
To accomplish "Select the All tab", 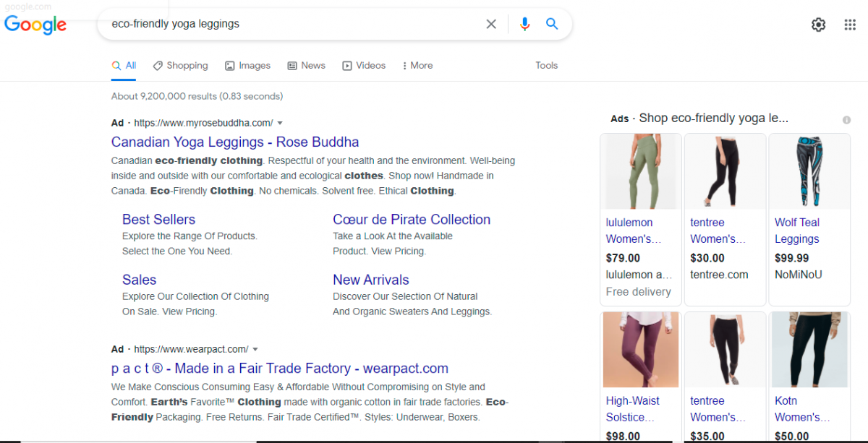I will click(x=124, y=65).
